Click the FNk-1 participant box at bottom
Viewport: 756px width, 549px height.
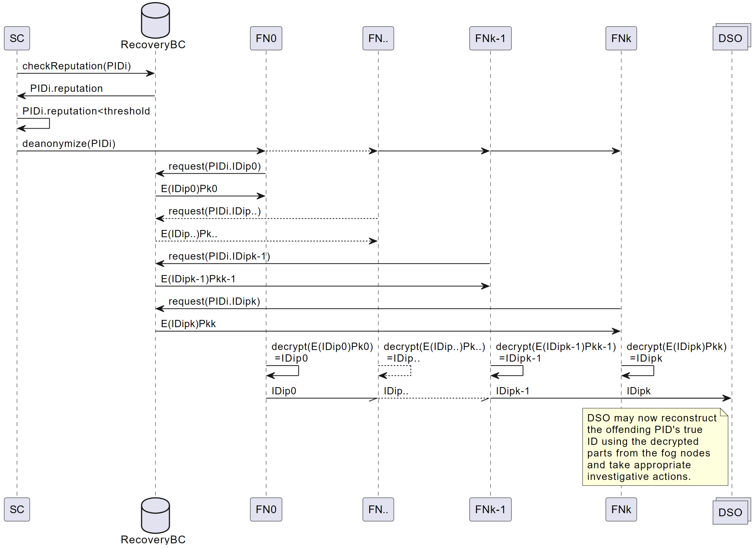pyautogui.click(x=490, y=509)
